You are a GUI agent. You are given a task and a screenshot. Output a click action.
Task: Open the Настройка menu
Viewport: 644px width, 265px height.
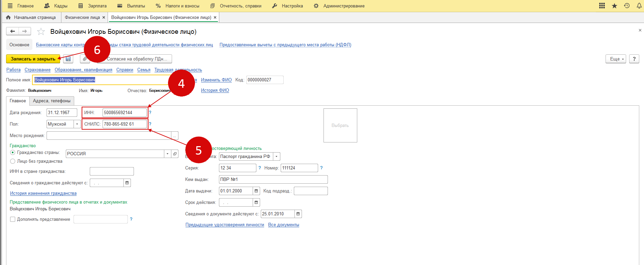click(x=287, y=6)
